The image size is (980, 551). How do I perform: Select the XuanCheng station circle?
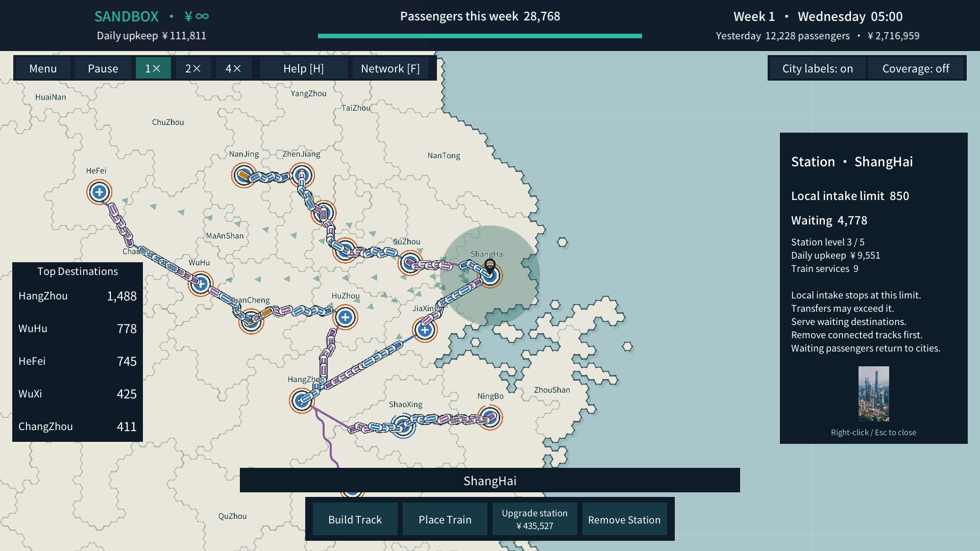tap(251, 321)
